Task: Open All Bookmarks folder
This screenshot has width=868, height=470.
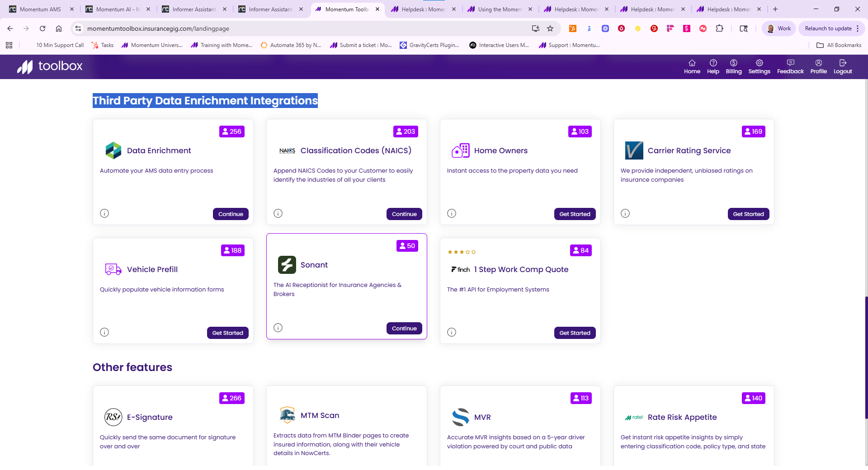Action: point(839,45)
